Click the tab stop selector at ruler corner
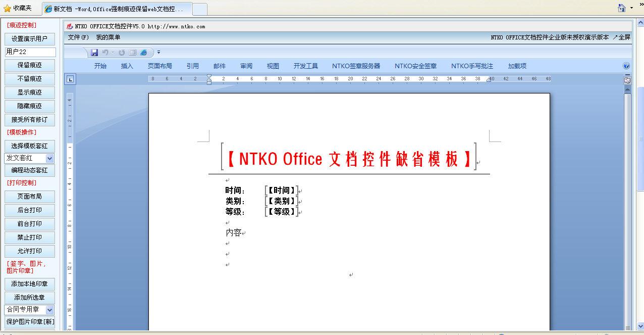Viewport: 644px width, 335px height. (70, 78)
